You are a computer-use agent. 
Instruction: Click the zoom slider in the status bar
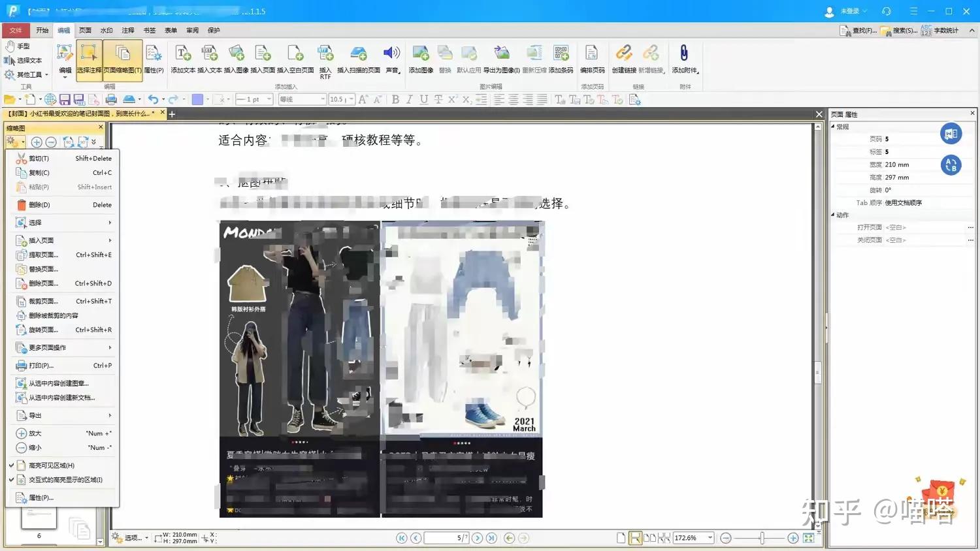click(x=762, y=538)
